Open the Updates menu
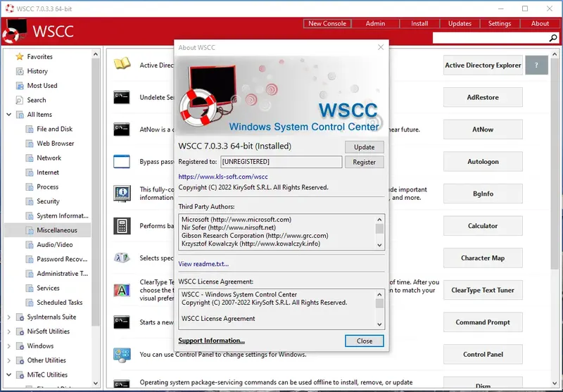 click(x=460, y=23)
